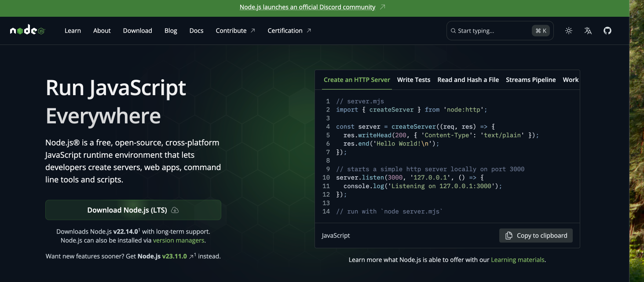Click the Node.js logo in header
644x282 pixels.
pos(27,30)
